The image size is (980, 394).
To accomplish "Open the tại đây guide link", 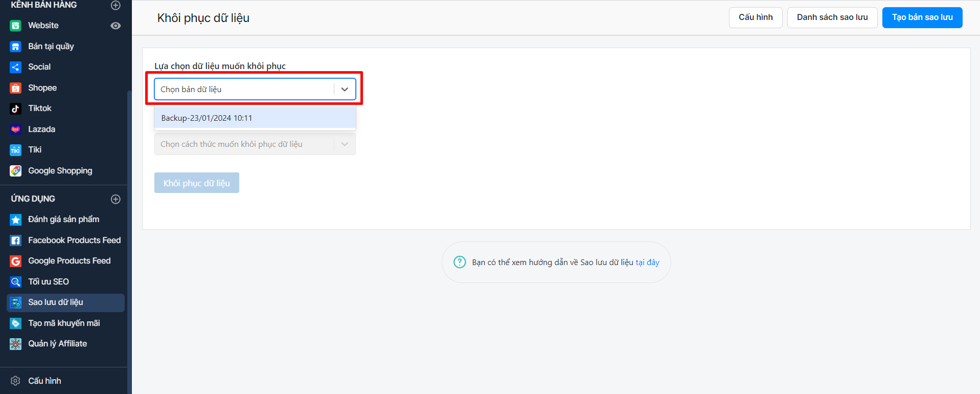I will click(647, 262).
